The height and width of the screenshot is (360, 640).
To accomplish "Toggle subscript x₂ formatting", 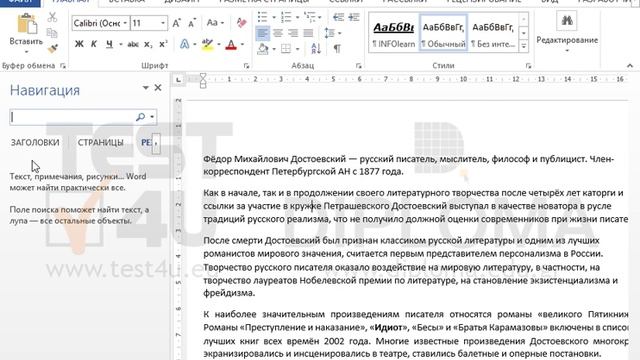I will click(x=148, y=44).
